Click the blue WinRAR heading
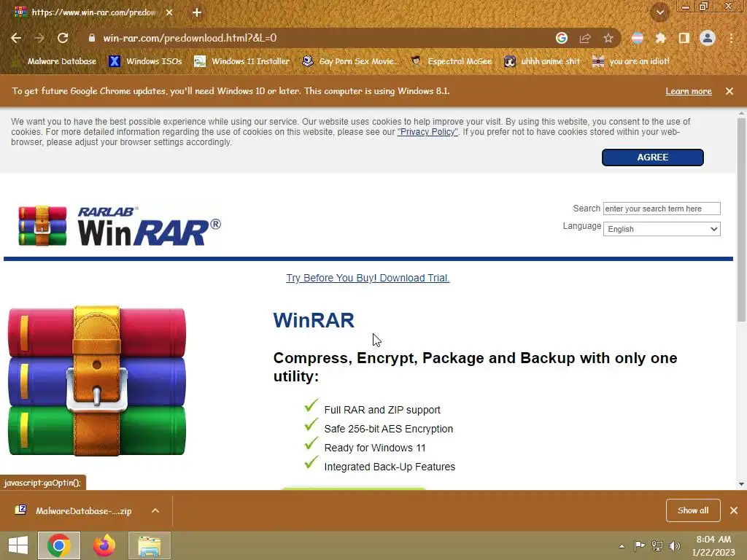The height and width of the screenshot is (560, 747). [x=314, y=321]
